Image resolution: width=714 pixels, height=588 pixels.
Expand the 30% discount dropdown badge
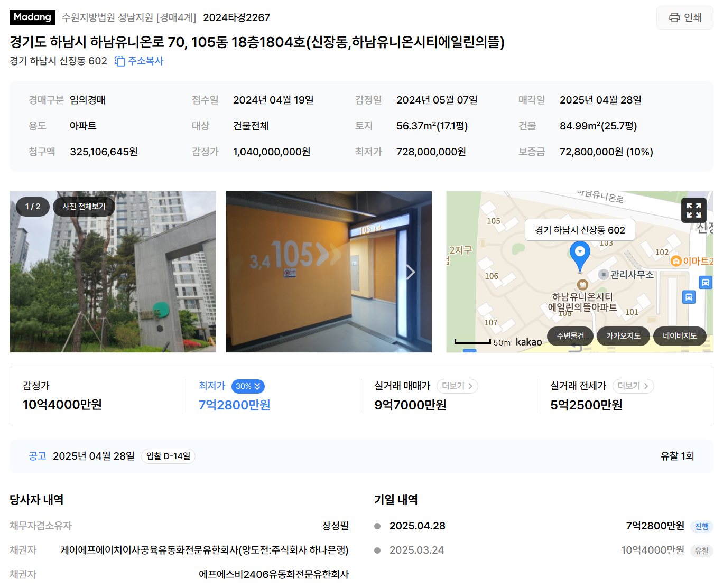[248, 386]
